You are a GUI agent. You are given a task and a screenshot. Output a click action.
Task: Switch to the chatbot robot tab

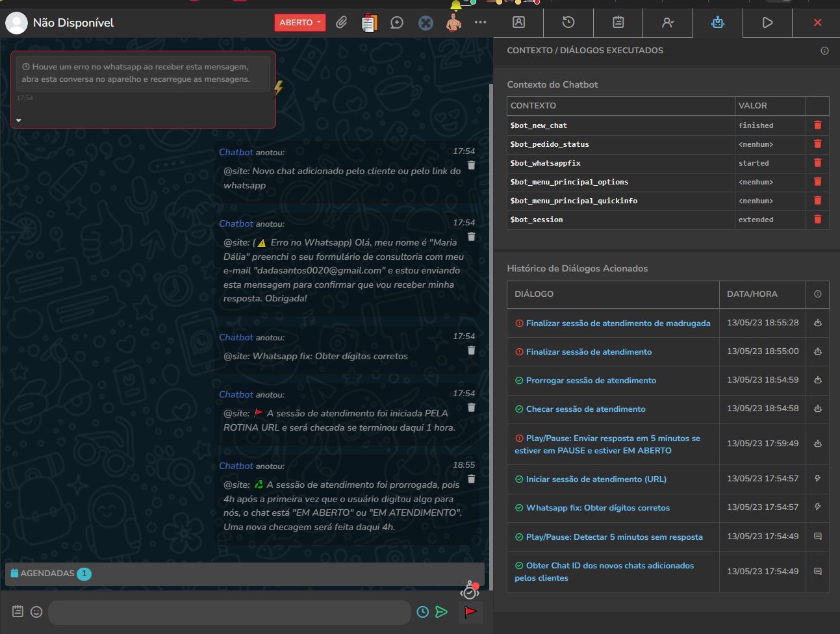click(717, 23)
